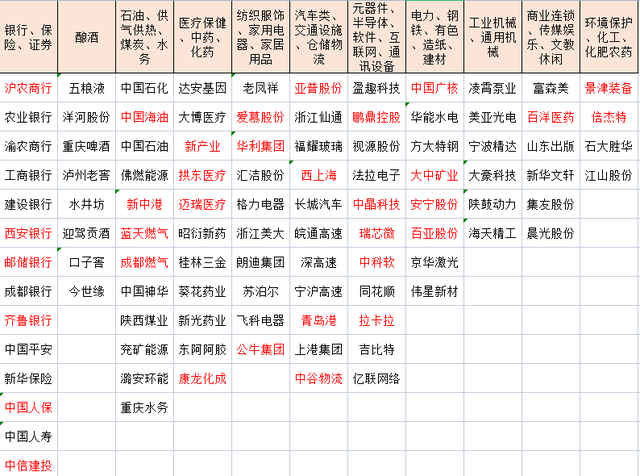Select cell 水井坊
Screen dimensions: 640x476
tap(87, 204)
